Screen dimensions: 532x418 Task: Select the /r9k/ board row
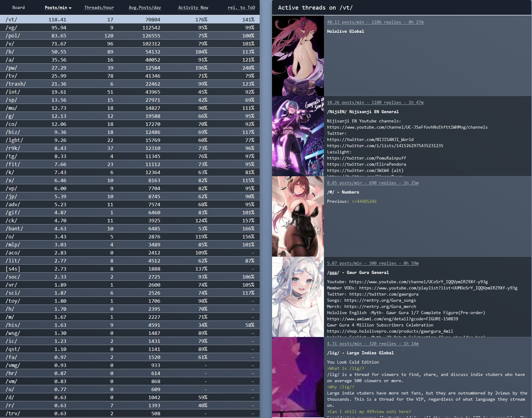tap(130, 148)
